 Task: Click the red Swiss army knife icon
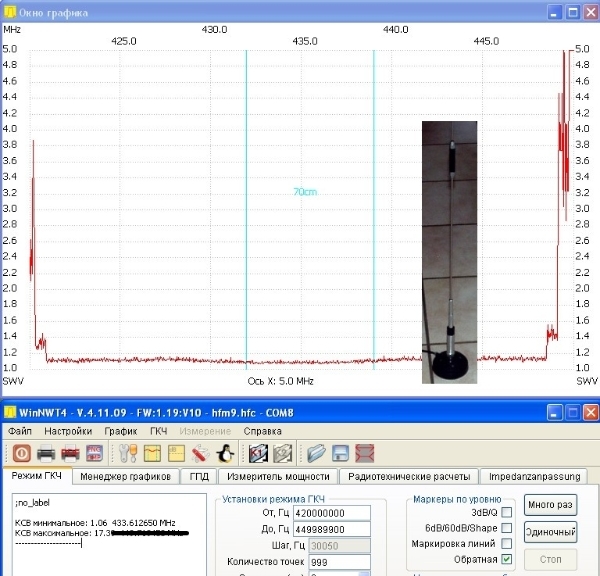201,454
